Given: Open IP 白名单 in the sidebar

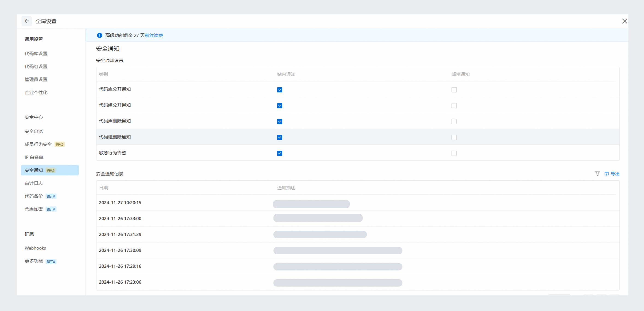Looking at the screenshot, I should tap(34, 157).
